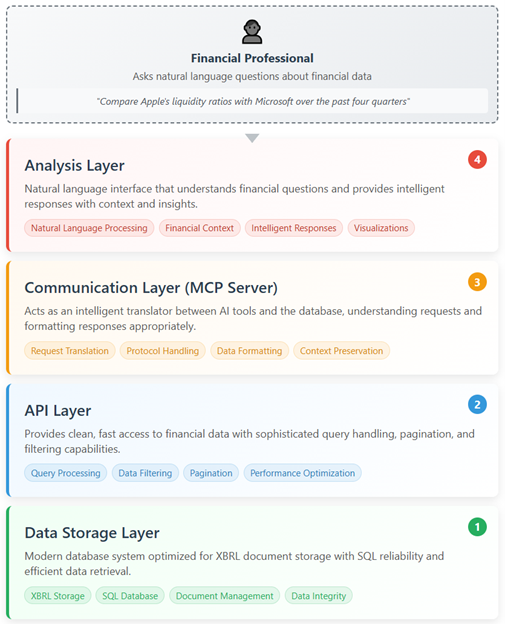Click the Document Management tag
505x624 pixels.
pos(224,596)
